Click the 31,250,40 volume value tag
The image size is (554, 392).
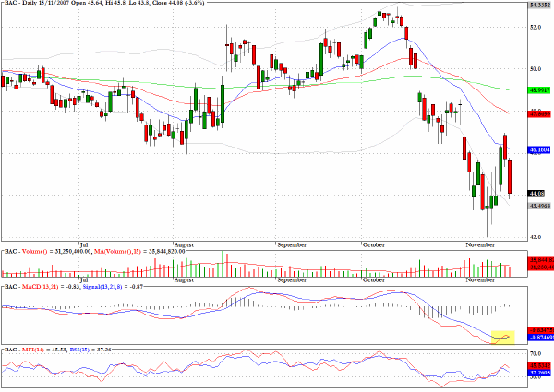pos(541,267)
